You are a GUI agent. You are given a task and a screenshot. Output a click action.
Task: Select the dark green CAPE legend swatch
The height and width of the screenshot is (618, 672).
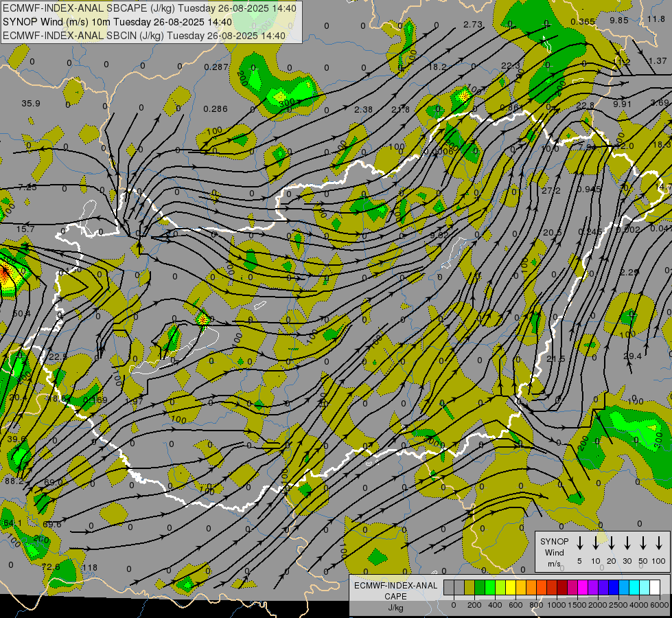point(480,588)
